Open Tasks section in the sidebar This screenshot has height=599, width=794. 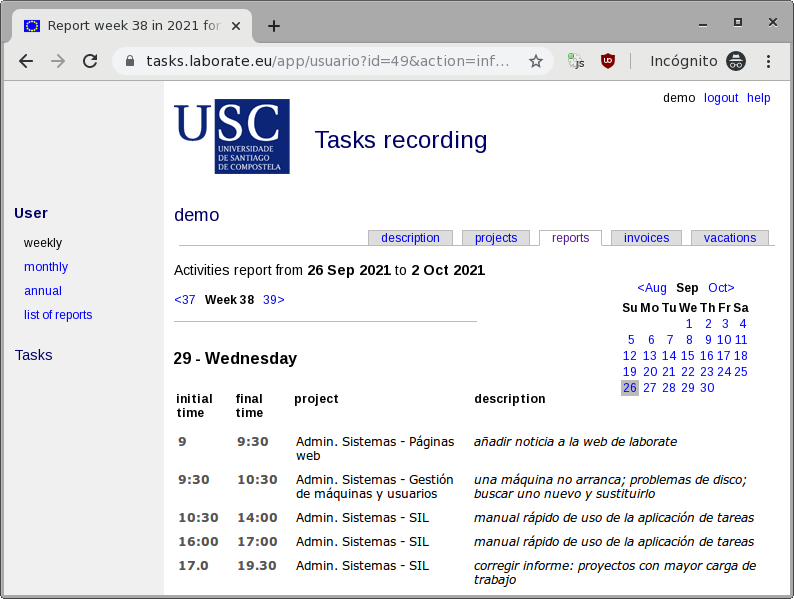click(34, 355)
